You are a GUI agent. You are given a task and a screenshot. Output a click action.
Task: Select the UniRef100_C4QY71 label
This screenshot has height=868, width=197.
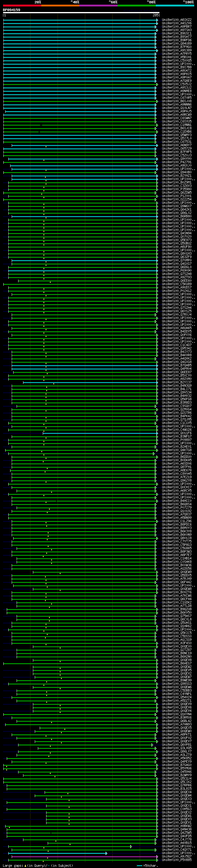[x=176, y=850]
